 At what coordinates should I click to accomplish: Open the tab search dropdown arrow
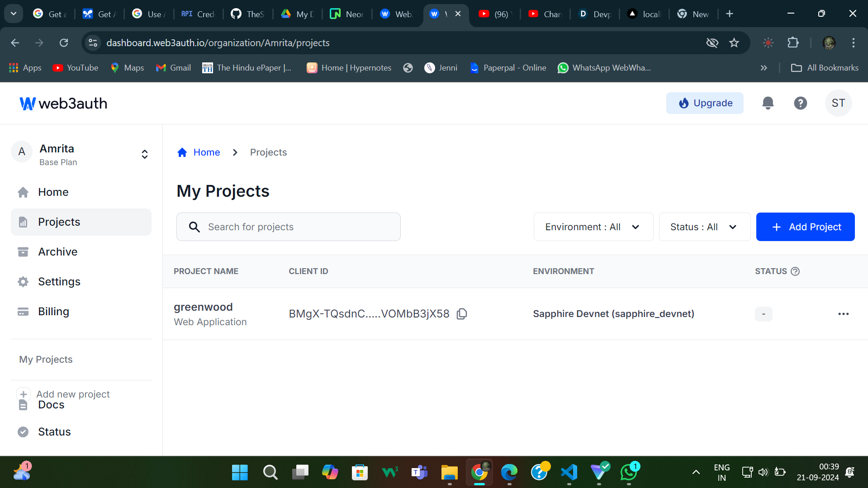14,14
